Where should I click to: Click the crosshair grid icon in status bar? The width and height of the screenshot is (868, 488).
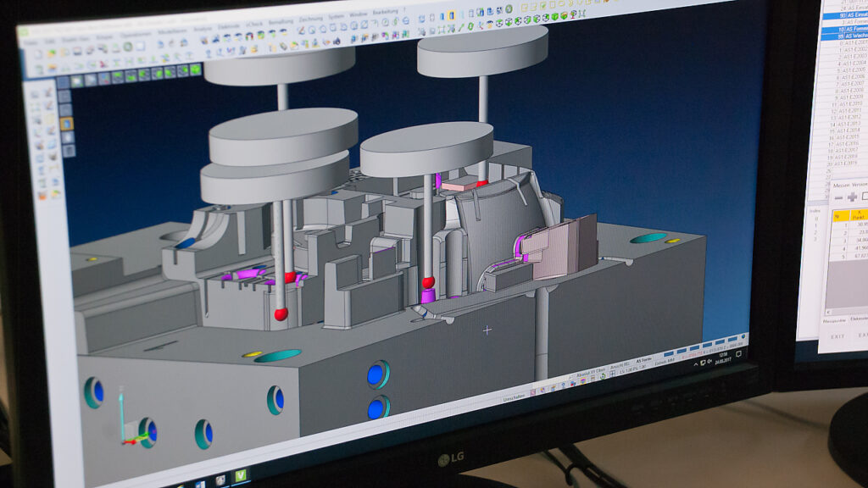tap(612, 374)
